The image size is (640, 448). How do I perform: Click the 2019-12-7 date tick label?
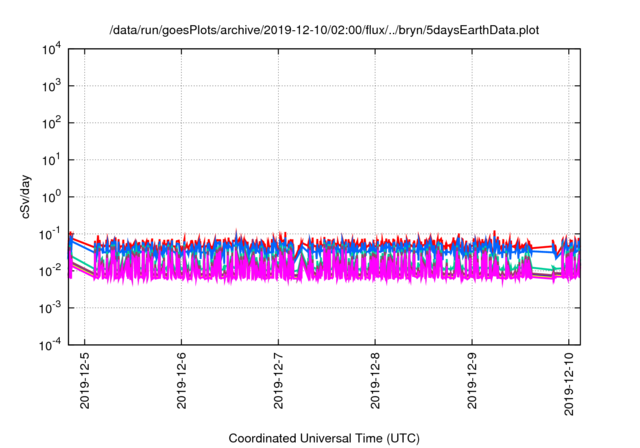(278, 380)
